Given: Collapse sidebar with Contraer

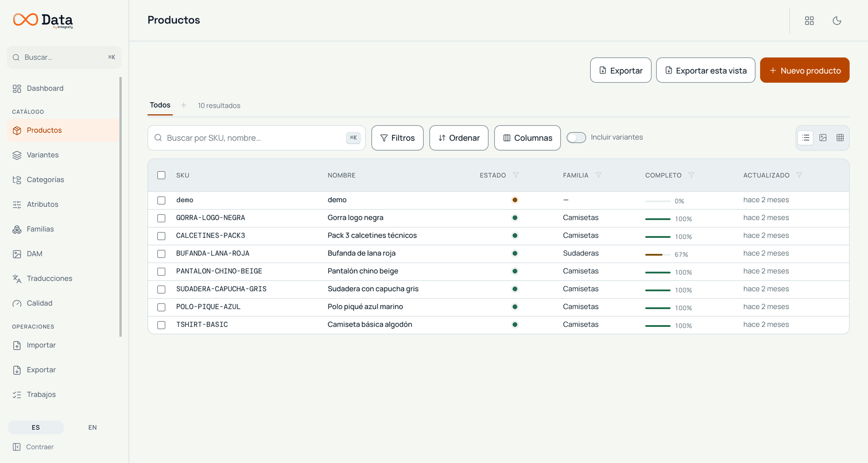Looking at the screenshot, I should (33, 447).
